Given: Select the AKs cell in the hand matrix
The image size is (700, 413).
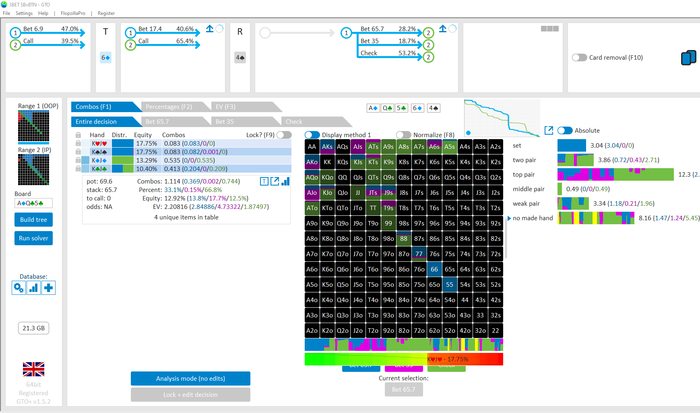Looking at the screenshot, I should click(328, 146).
